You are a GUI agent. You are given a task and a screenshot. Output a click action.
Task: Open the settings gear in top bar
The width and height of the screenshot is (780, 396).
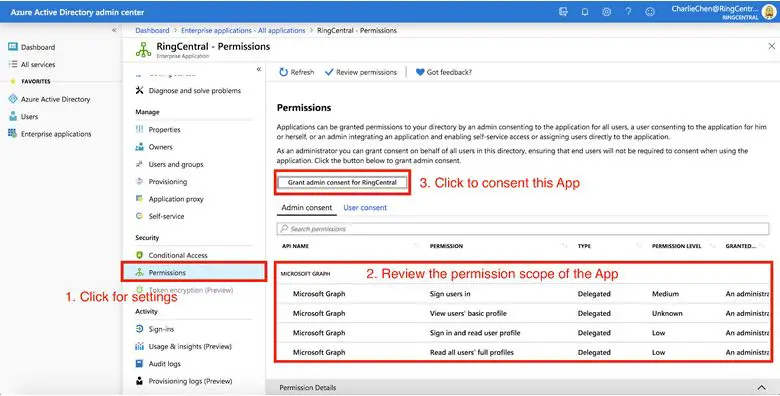pos(606,11)
